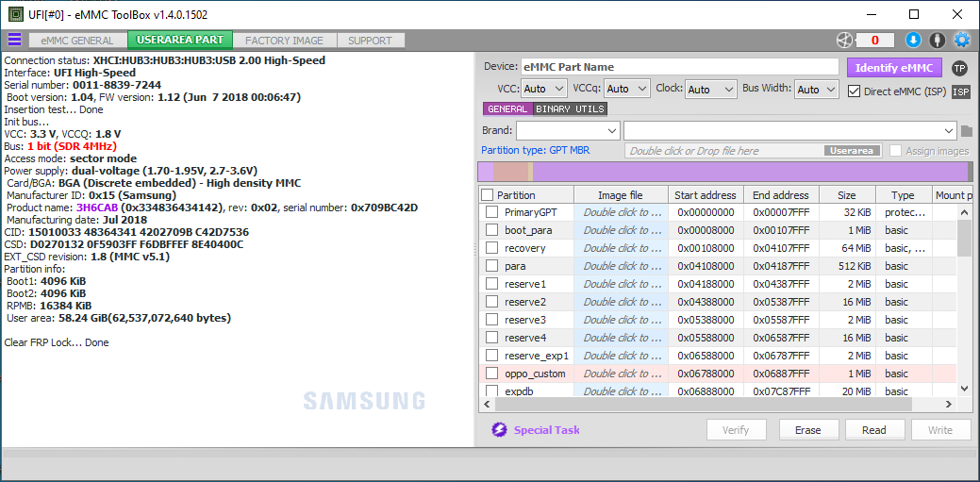Check the boot_para partition checkbox
The width and height of the screenshot is (980, 482).
491,230
